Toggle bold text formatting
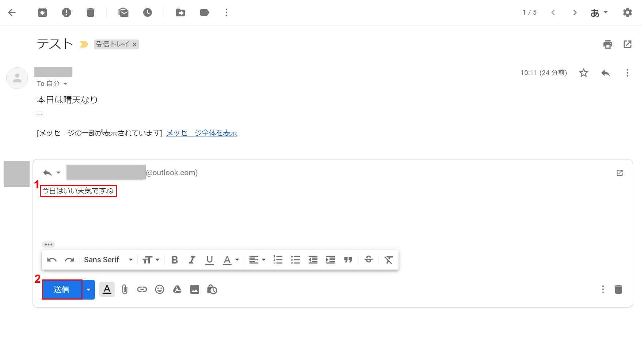Image resolution: width=644 pixels, height=342 pixels. click(175, 260)
